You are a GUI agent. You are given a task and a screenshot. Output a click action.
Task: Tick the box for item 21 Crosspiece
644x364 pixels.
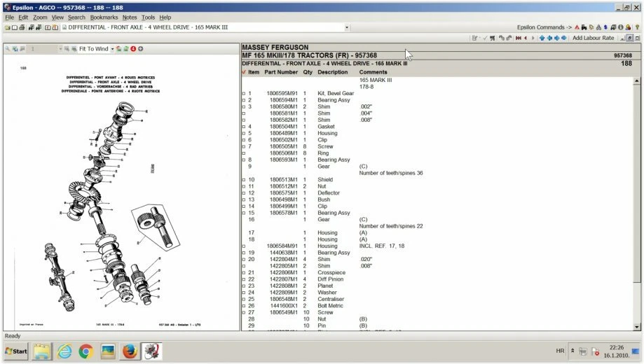(x=244, y=272)
